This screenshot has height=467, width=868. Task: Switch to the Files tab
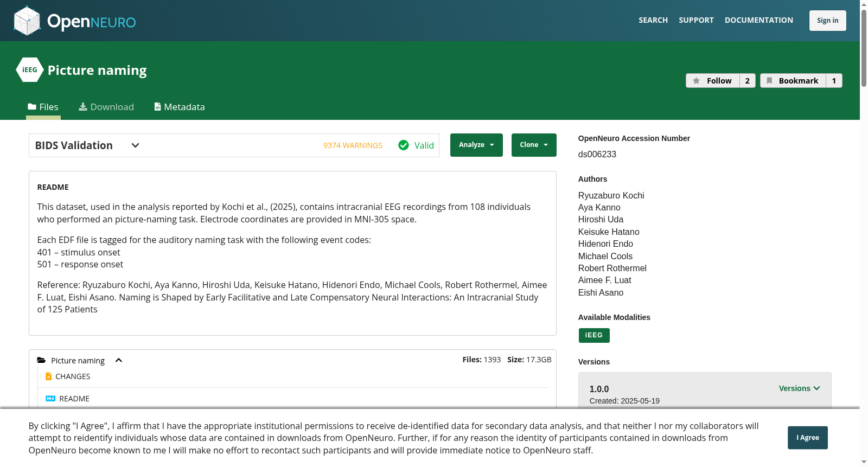click(x=43, y=107)
